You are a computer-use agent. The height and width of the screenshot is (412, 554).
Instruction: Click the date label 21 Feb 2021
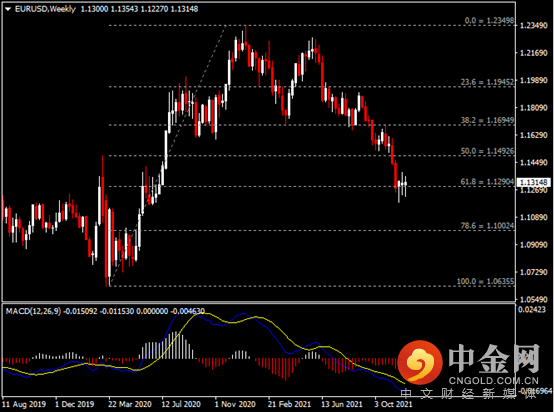(x=289, y=404)
